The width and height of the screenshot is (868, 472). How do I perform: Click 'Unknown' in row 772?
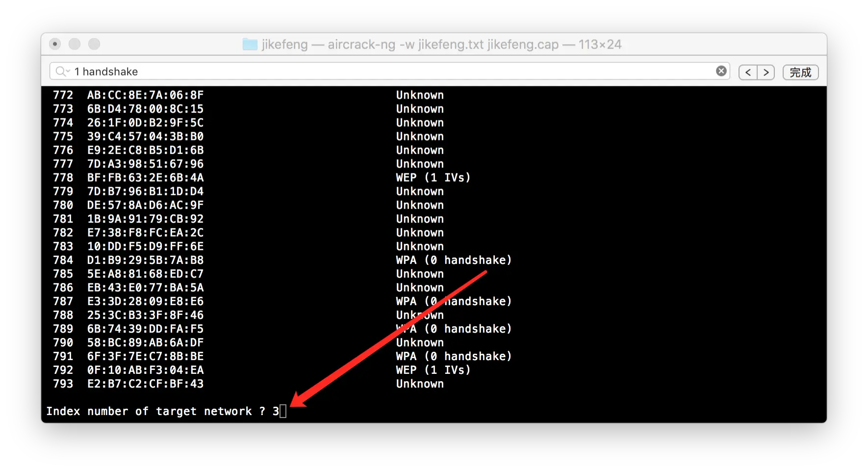420,95
